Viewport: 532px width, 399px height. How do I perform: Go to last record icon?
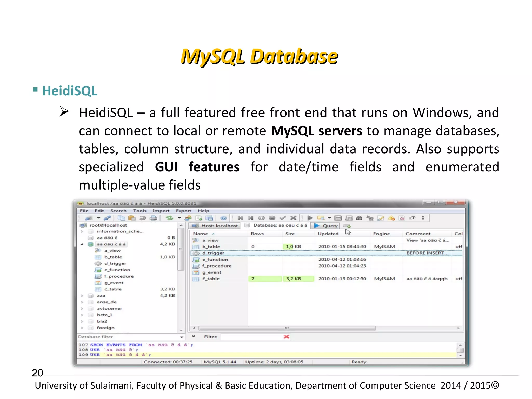pos(251,218)
